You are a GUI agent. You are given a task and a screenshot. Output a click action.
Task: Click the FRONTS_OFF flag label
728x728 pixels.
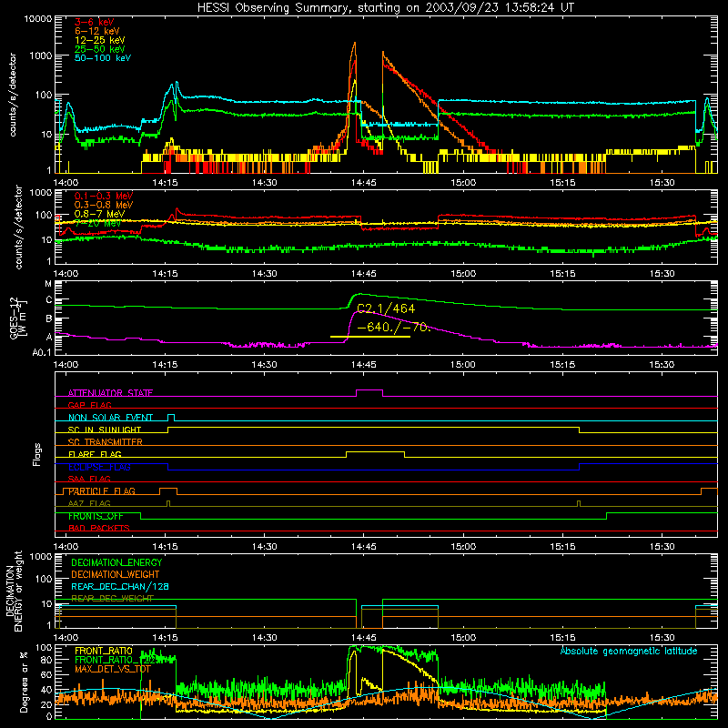tap(96, 516)
